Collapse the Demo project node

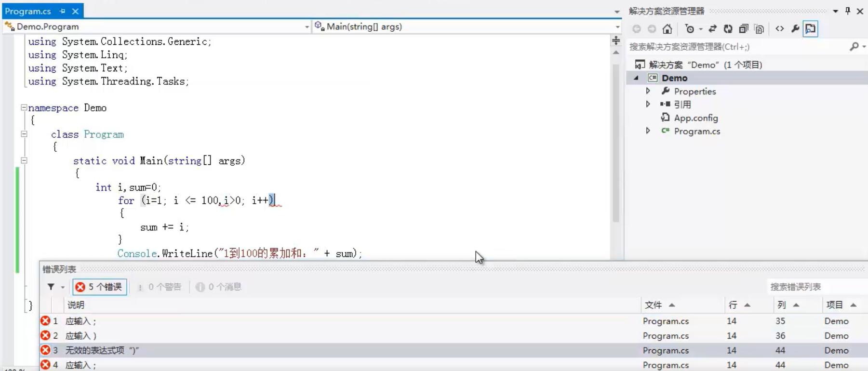(636, 78)
